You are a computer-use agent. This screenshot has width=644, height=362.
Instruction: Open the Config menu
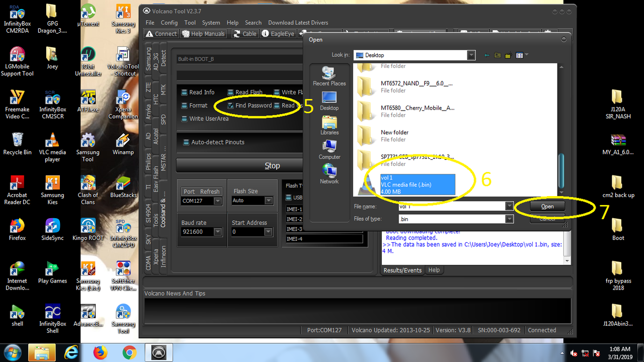tap(169, 23)
